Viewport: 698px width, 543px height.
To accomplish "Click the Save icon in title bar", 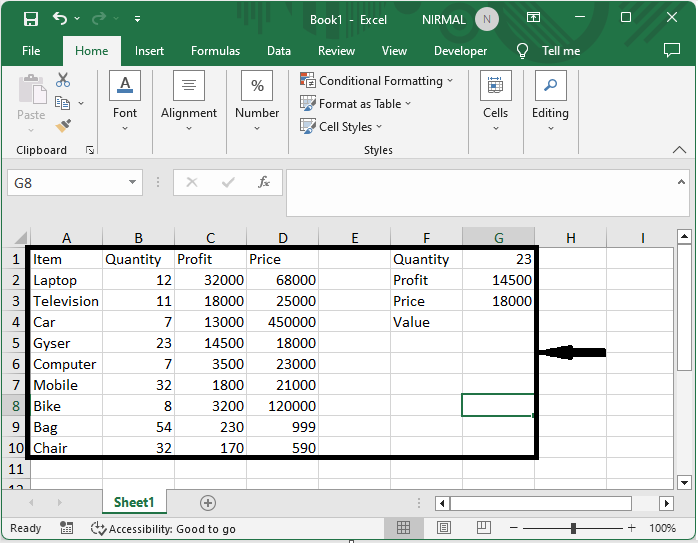I will (30, 19).
